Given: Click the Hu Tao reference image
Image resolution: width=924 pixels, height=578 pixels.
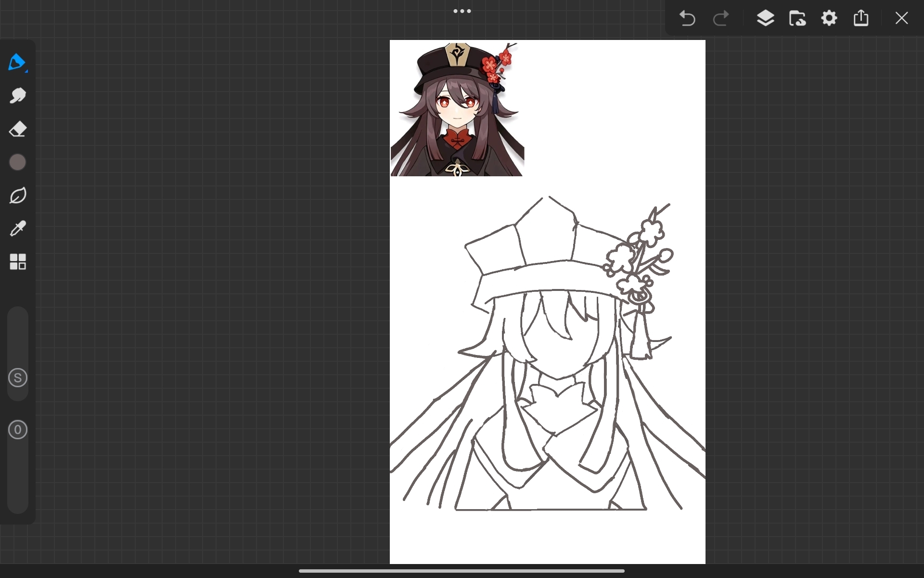Looking at the screenshot, I should click(x=457, y=109).
